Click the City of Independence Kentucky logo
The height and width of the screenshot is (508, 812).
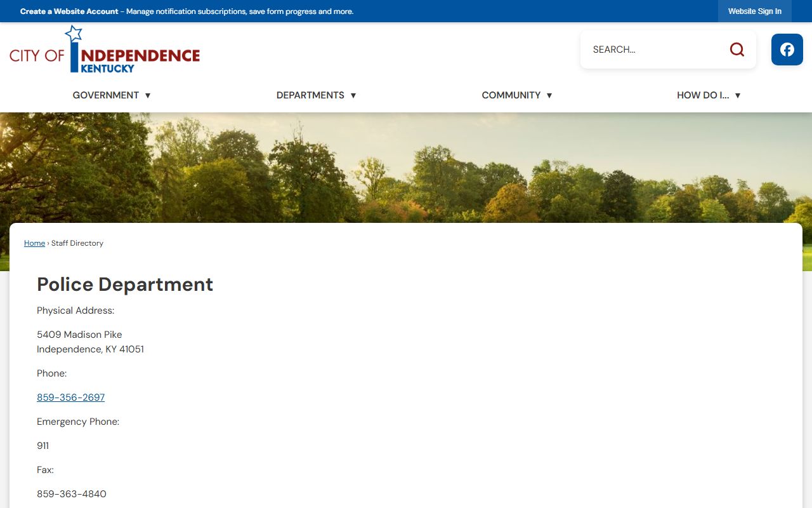pos(105,50)
